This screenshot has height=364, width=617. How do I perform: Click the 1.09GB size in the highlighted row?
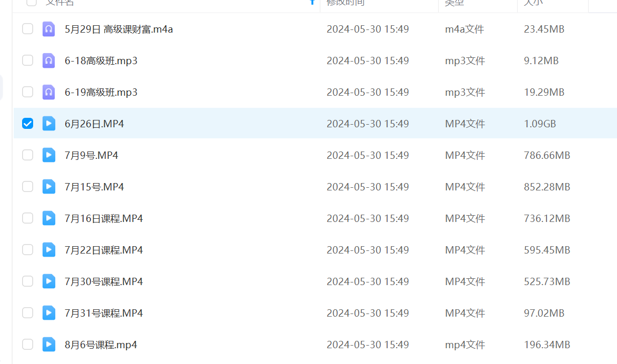tap(540, 124)
